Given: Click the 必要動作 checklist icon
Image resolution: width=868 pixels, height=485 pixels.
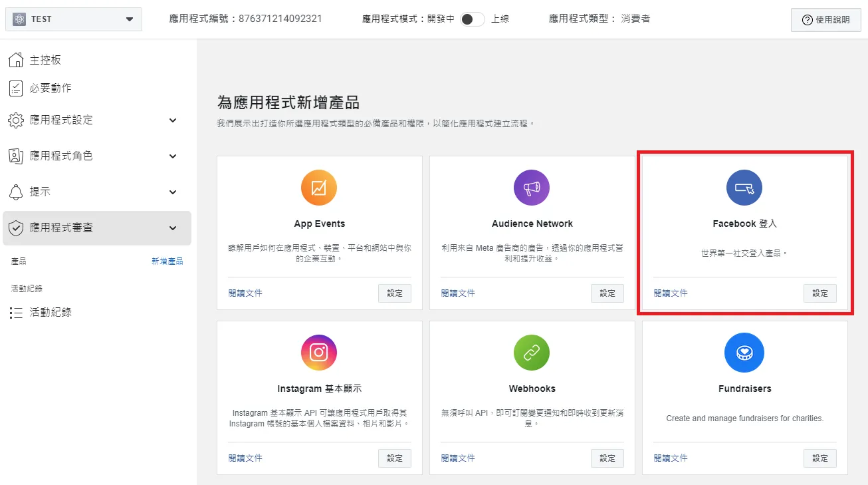Looking at the screenshot, I should [16, 88].
